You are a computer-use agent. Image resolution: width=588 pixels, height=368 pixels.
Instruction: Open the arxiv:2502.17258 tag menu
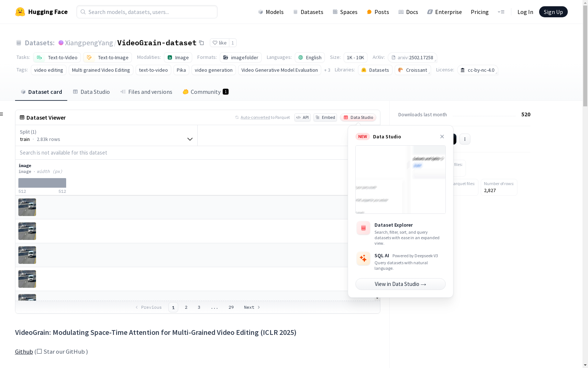(412, 57)
